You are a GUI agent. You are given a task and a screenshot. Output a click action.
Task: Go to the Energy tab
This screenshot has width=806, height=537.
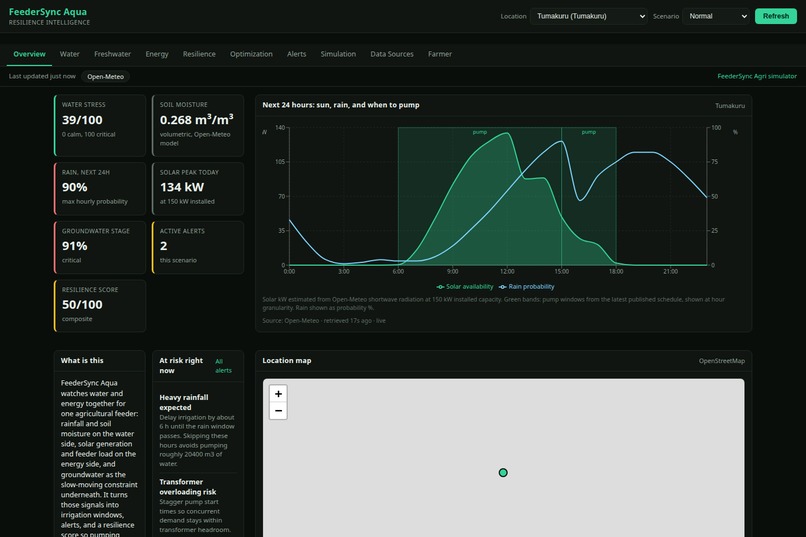coord(157,54)
